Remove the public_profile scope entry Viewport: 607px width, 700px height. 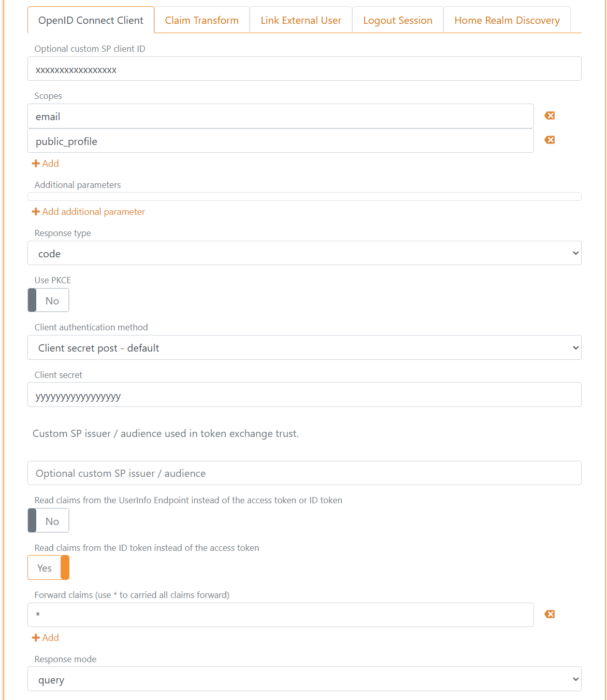point(549,140)
